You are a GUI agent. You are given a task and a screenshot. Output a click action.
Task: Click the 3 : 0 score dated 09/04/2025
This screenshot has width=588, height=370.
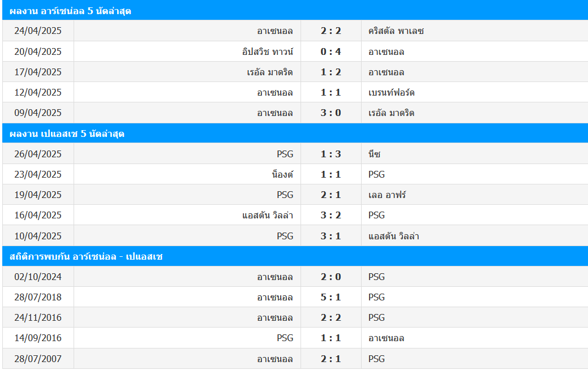[x=331, y=113]
